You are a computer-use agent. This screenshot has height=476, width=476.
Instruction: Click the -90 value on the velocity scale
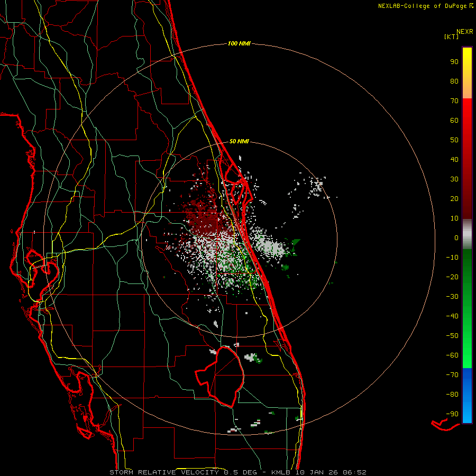452,414
